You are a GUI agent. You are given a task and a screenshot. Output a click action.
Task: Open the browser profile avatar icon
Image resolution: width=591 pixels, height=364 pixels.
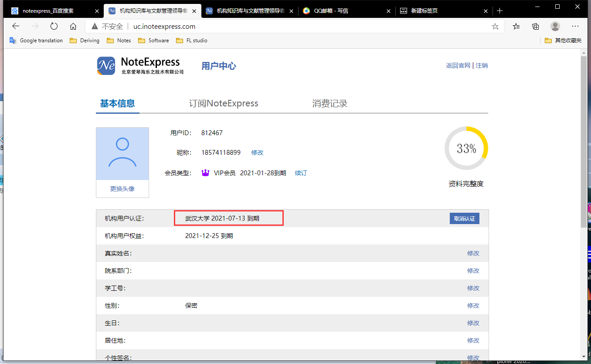(555, 26)
